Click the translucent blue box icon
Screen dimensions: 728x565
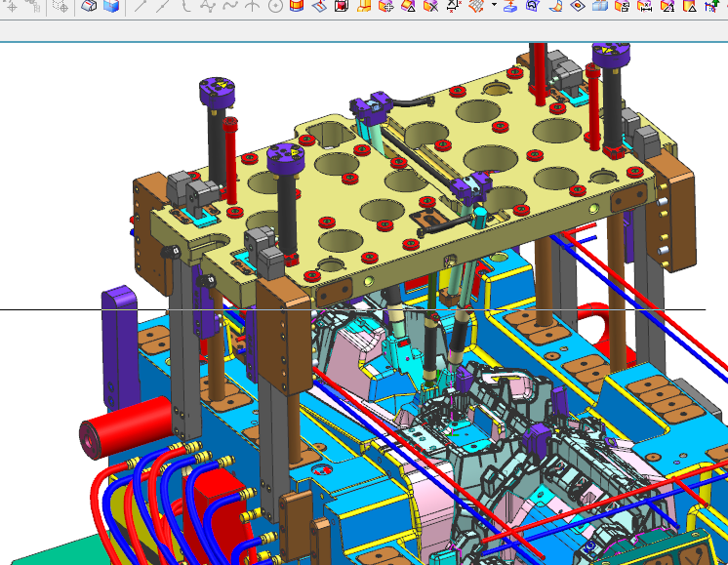[x=600, y=6]
